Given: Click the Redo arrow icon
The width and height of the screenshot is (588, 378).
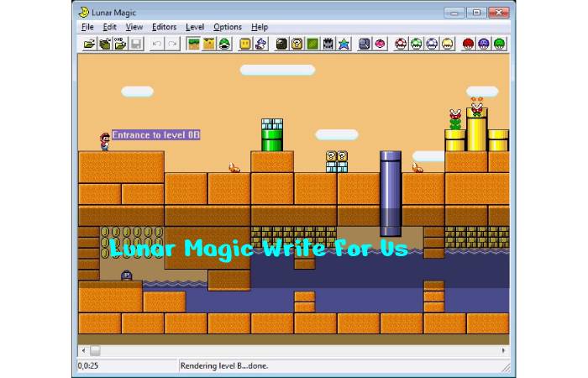Looking at the screenshot, I should [172, 44].
